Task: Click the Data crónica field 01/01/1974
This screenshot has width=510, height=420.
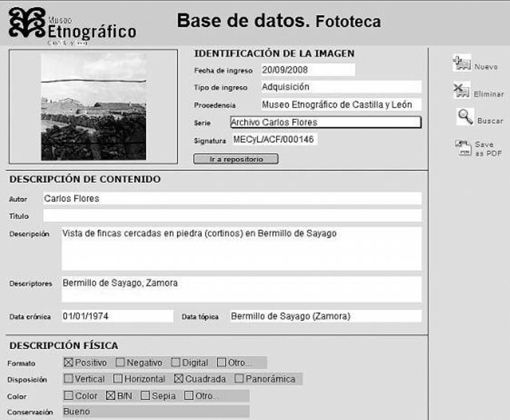Action: coord(118,316)
